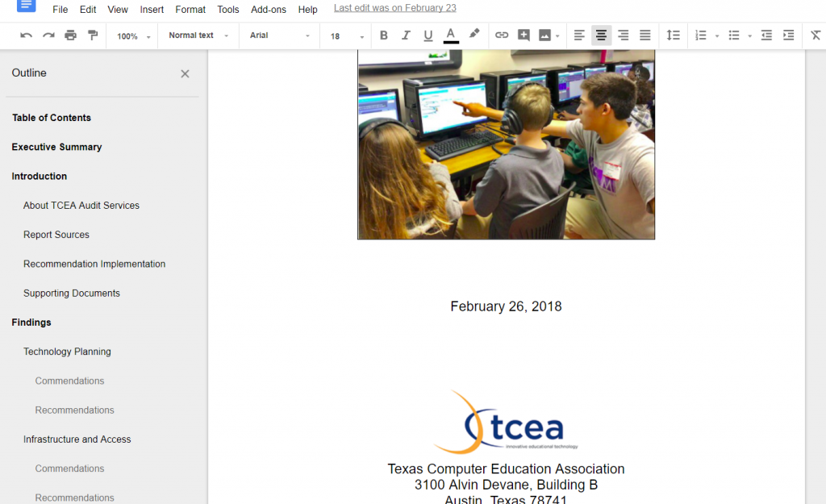826x504 pixels.
Task: Expand bulleted list style dropdown arrow
Action: (749, 36)
